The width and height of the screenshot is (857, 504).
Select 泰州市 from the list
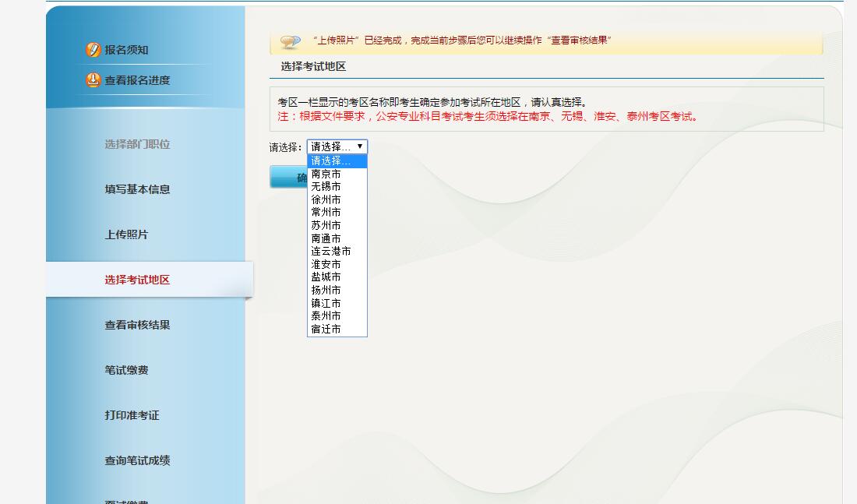click(337, 316)
